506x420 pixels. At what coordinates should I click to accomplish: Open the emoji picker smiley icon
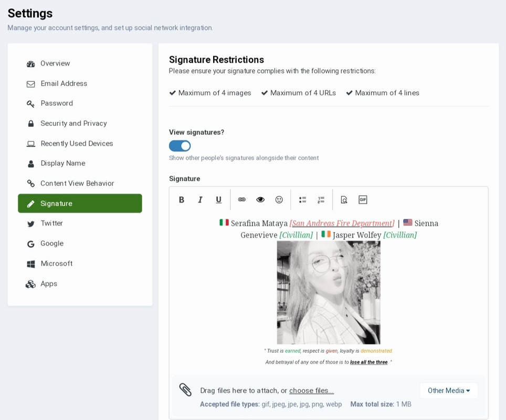pos(279,200)
